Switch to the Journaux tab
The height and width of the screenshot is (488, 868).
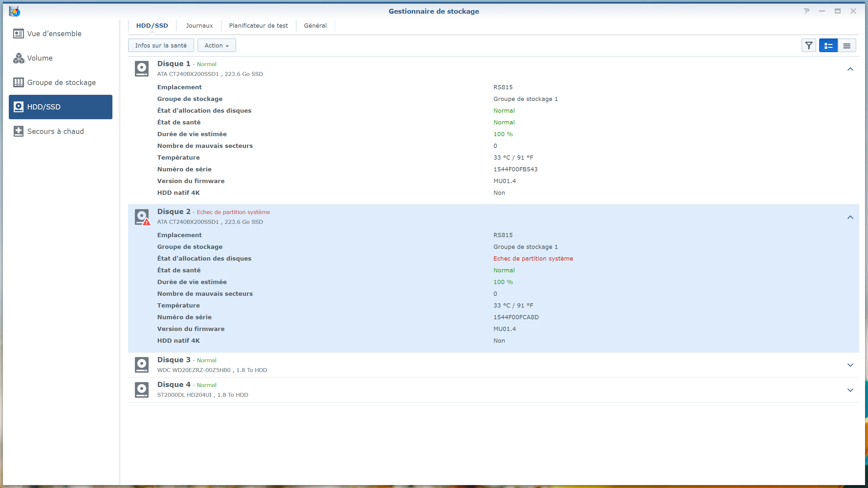pos(199,26)
